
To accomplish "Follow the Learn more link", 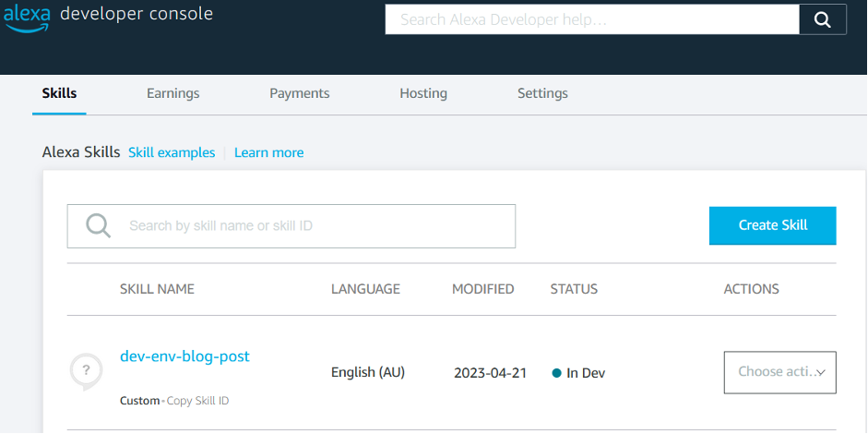I will [x=268, y=152].
